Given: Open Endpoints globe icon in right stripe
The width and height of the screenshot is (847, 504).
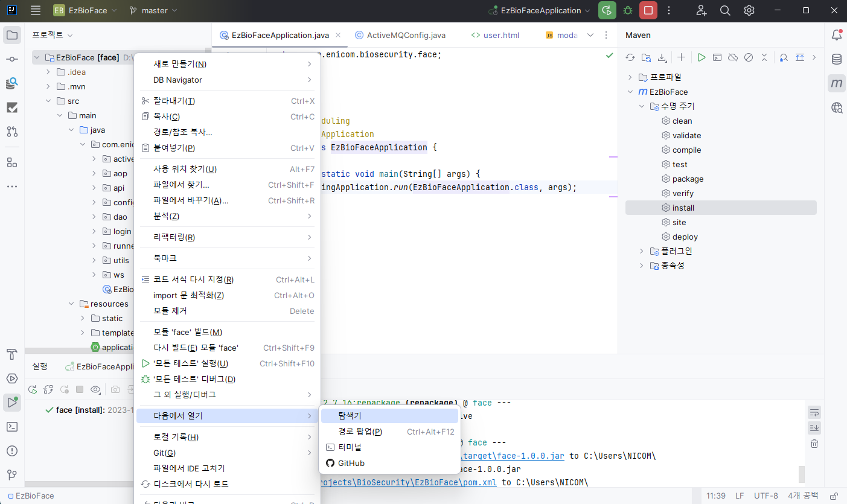Looking at the screenshot, I should (x=836, y=107).
